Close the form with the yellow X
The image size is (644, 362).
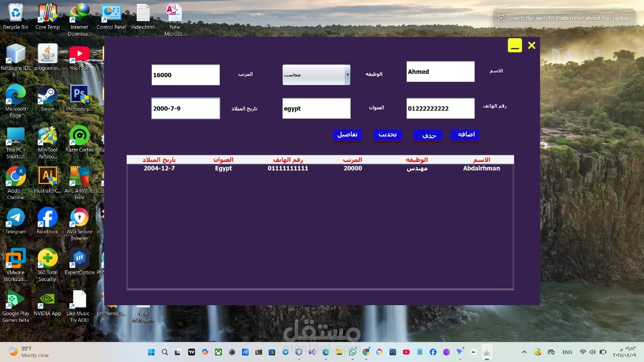(531, 46)
